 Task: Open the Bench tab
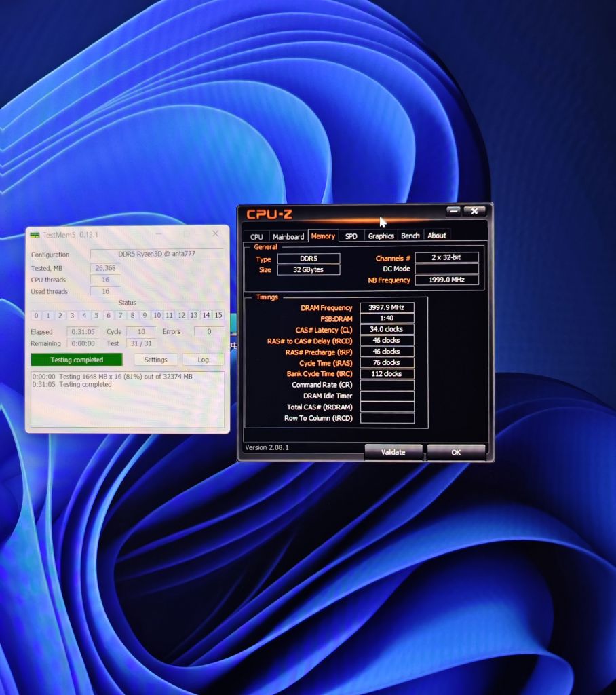pos(410,236)
